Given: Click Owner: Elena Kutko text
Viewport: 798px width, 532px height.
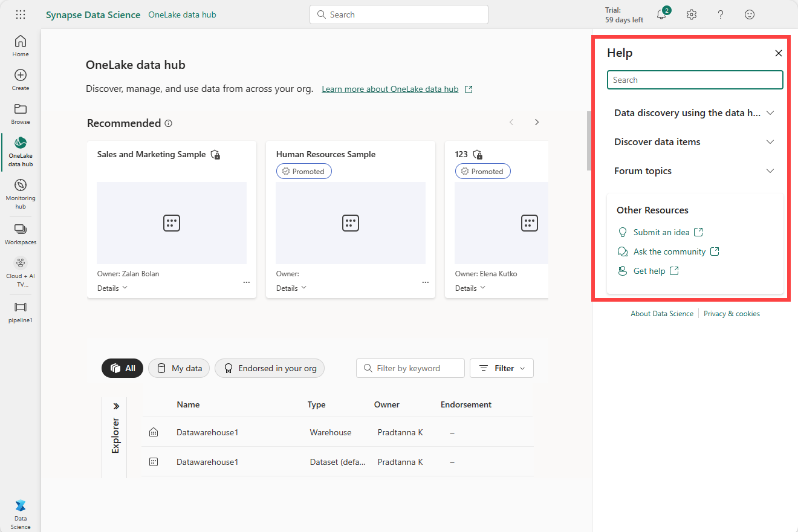Looking at the screenshot, I should tap(486, 274).
